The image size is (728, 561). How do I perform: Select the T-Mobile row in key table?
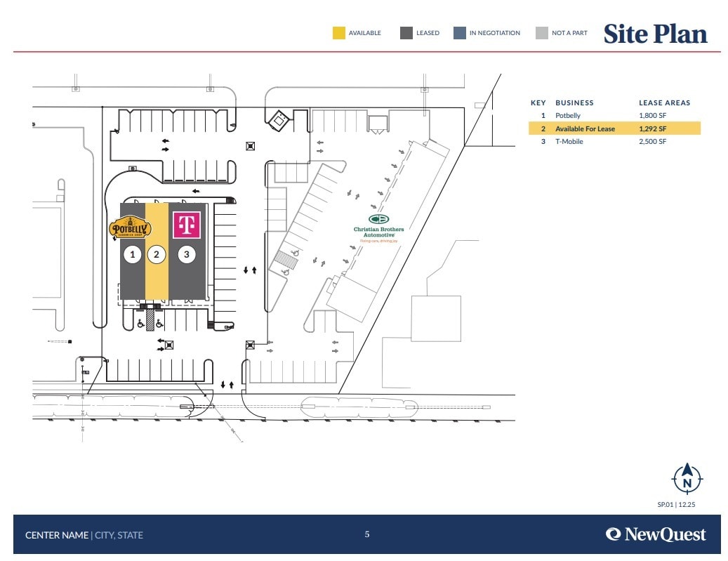point(614,142)
